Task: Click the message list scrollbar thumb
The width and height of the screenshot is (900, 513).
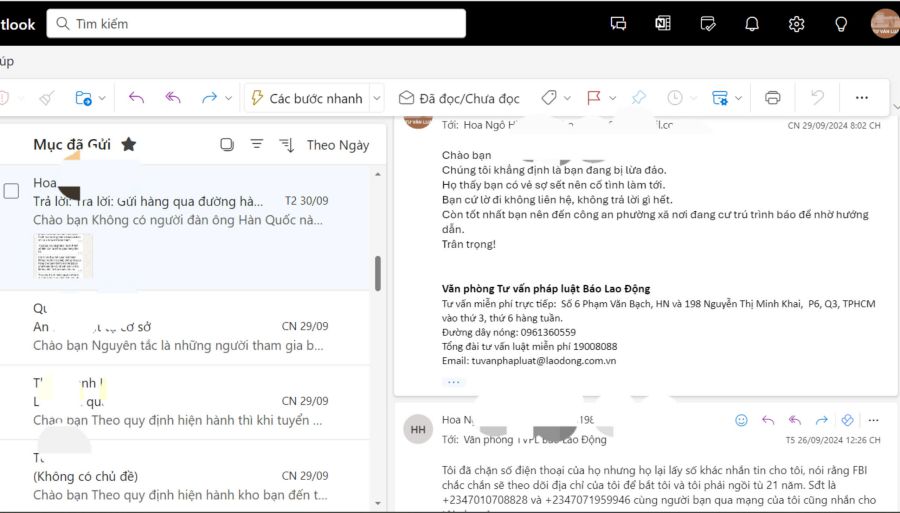Action: pos(378,274)
